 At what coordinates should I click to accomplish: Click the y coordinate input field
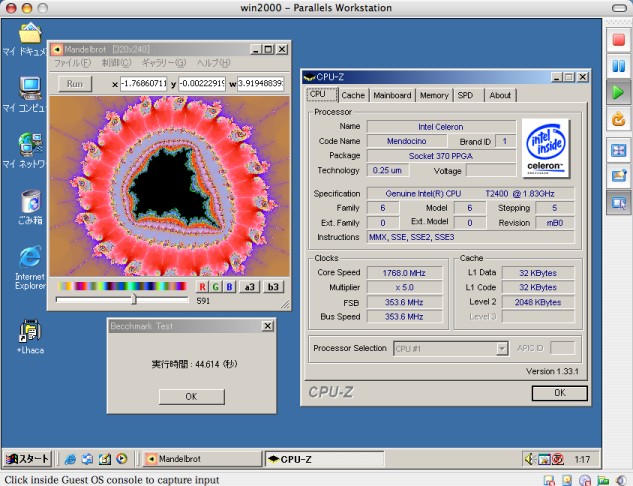pos(202,84)
